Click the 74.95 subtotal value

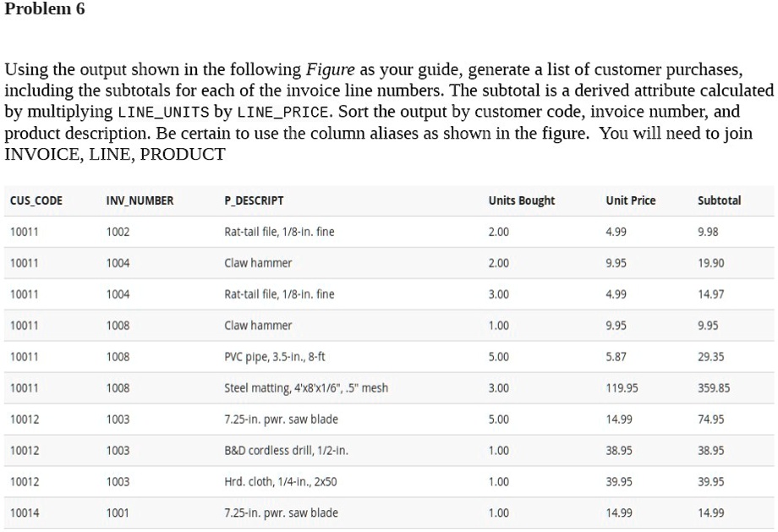710,420
